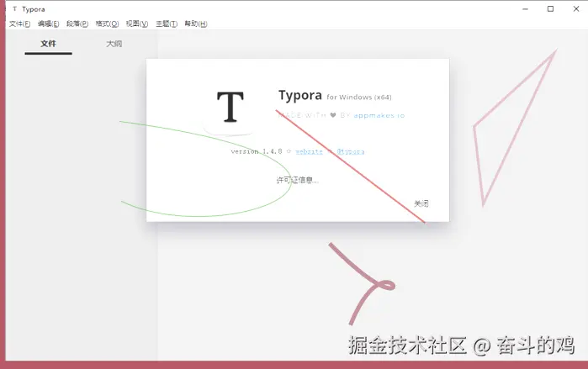Open the website link in About dialog

pyautogui.click(x=309, y=151)
